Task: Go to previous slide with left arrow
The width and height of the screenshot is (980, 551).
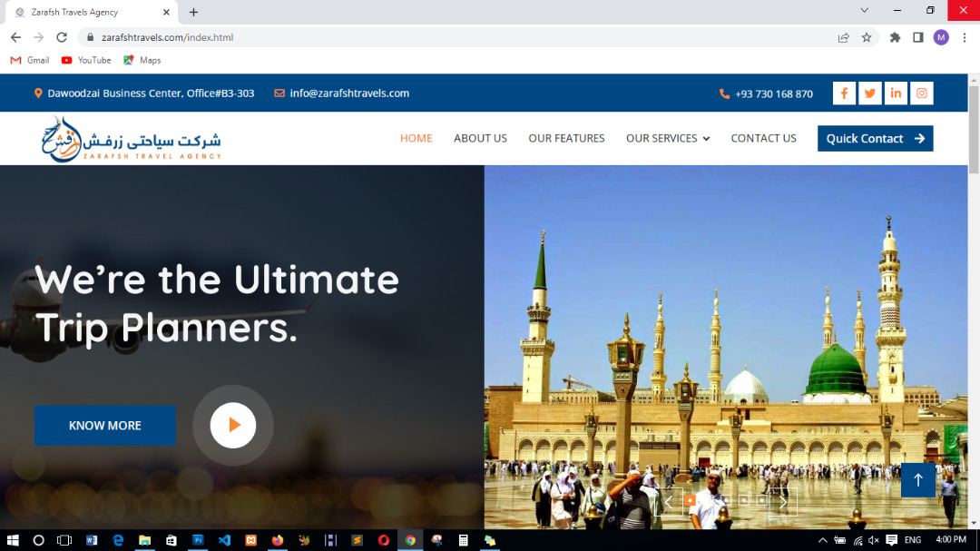Action: (669, 502)
